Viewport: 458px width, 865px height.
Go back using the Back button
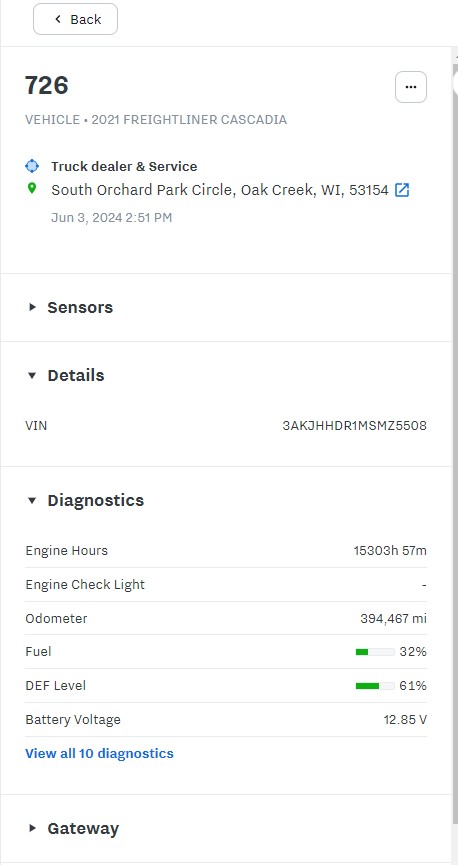tap(76, 19)
